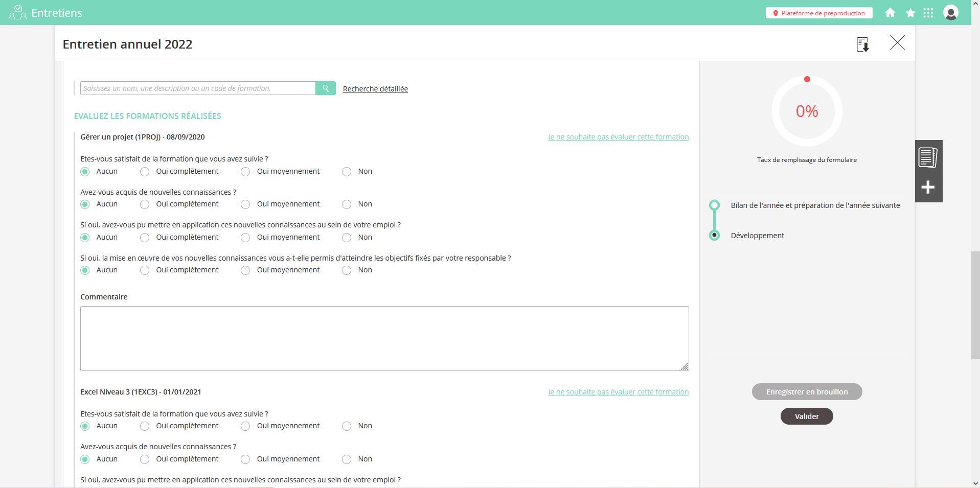Click the Valider button
This screenshot has width=980, height=488.
(x=807, y=416)
